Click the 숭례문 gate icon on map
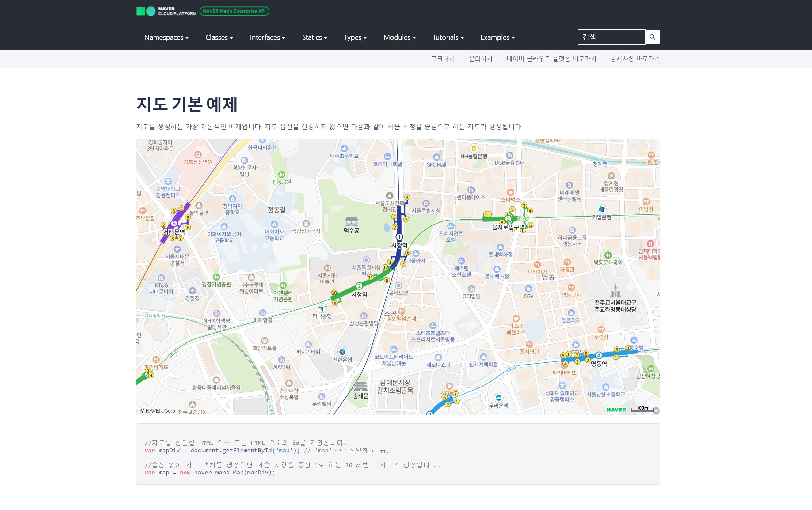812x510 pixels. click(360, 386)
